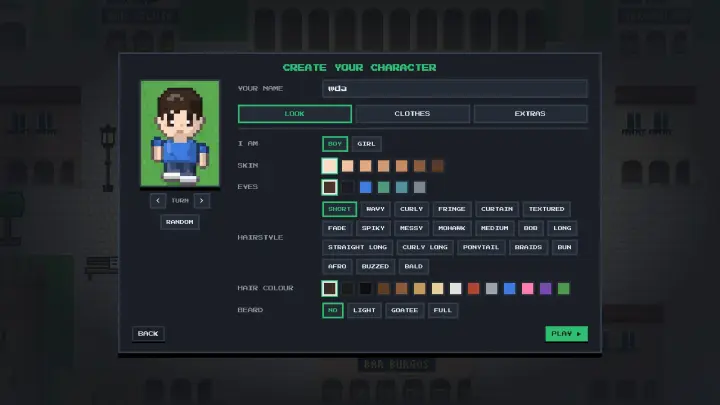The image size is (720, 405).
Task: Set beard to Full
Action: [443, 310]
